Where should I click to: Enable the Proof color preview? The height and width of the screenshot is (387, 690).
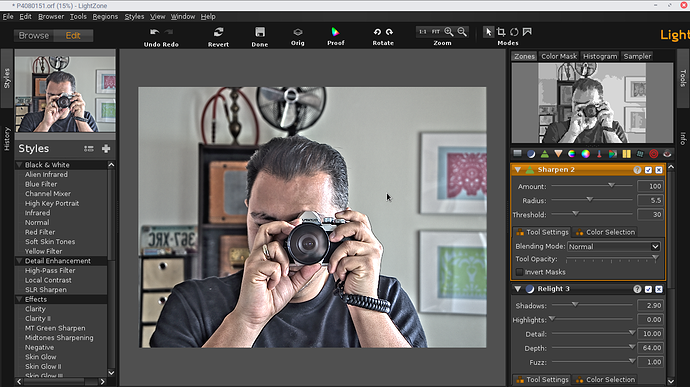tap(335, 32)
